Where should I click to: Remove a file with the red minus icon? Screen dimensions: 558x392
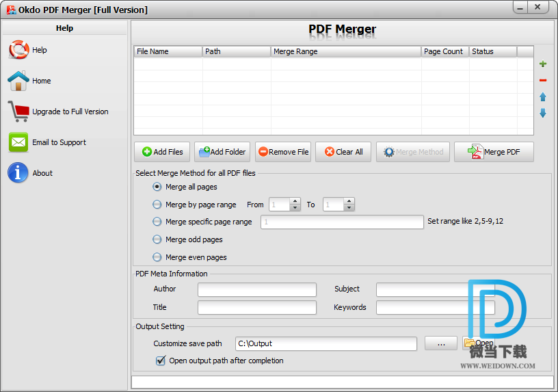543,80
